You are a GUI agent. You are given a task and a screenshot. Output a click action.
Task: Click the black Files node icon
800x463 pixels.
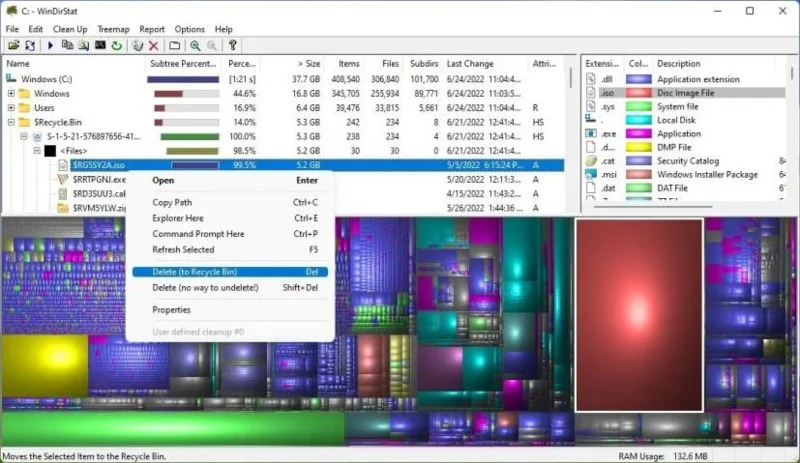pos(50,151)
